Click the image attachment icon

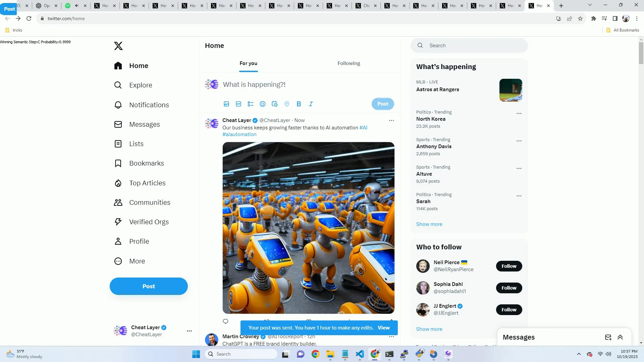point(226,104)
